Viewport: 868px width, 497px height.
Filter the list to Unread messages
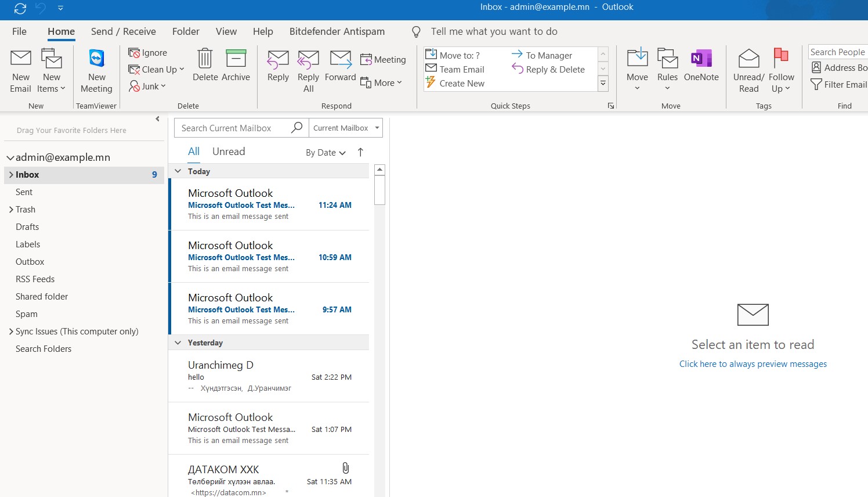[x=229, y=152]
